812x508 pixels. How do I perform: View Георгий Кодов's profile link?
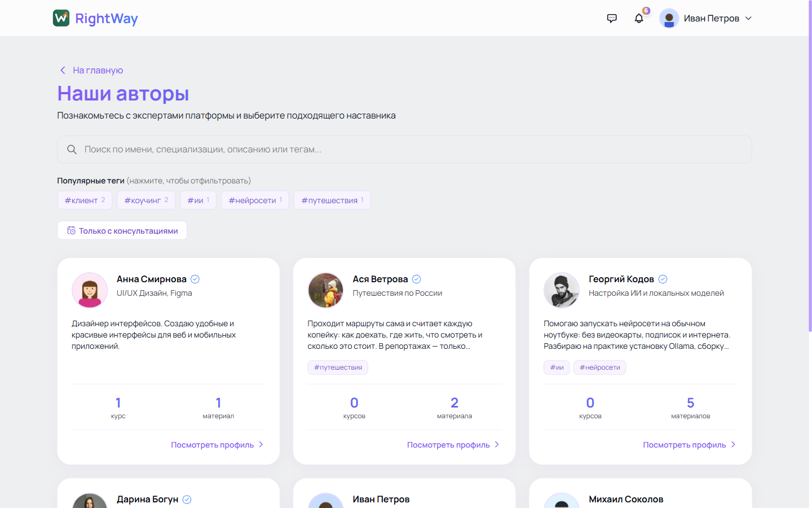(689, 445)
